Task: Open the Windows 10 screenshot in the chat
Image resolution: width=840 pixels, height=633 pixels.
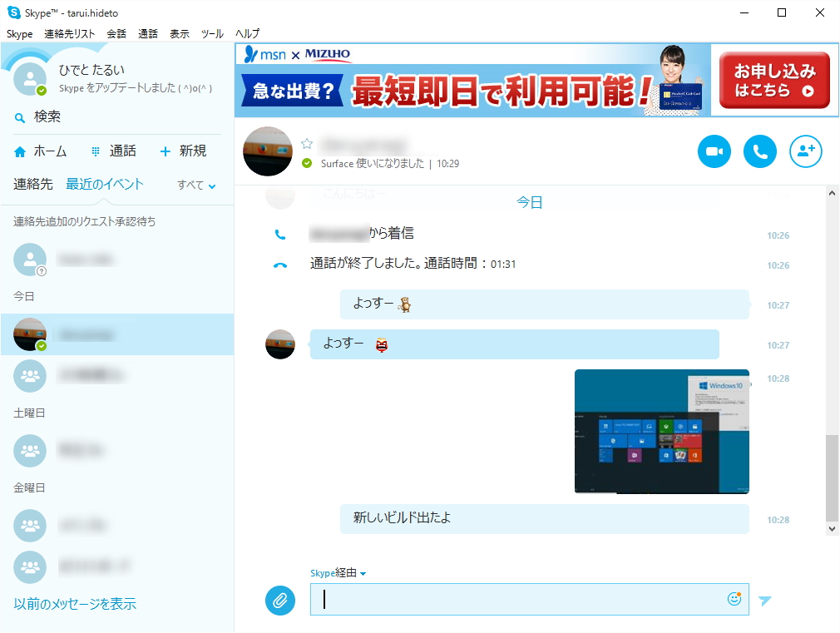Action: pyautogui.click(x=661, y=431)
